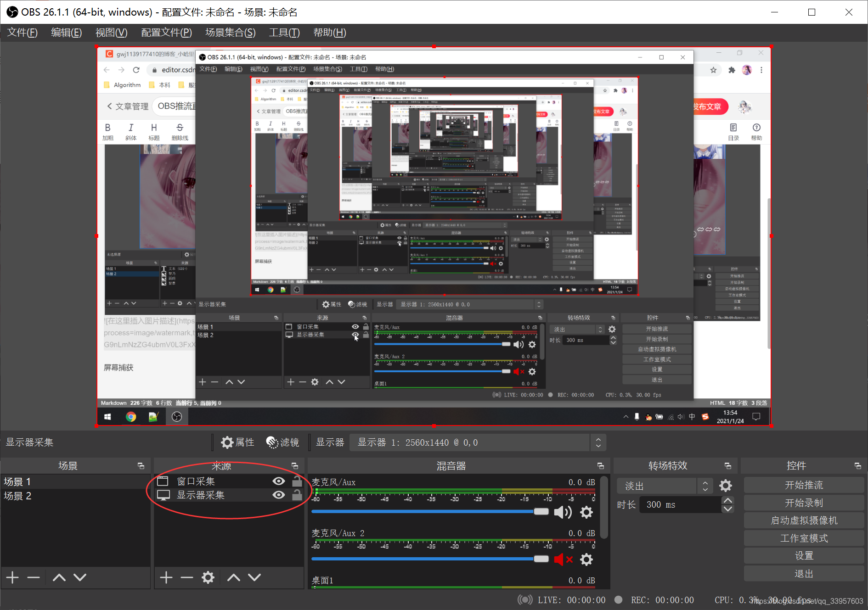Image resolution: width=868 pixels, height=610 pixels.
Task: Select 场景 2 in scenes list
Action: (x=75, y=496)
